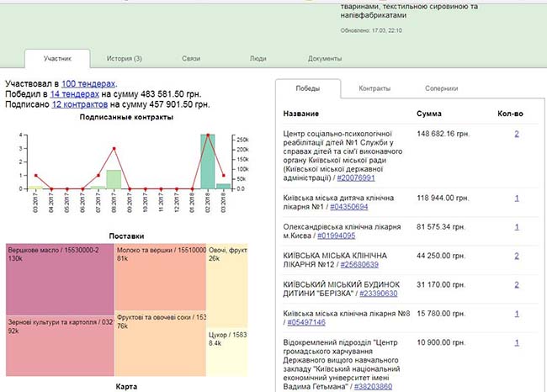Switch to the История (3) tab
The width and height of the screenshot is (547, 392).
(125, 59)
